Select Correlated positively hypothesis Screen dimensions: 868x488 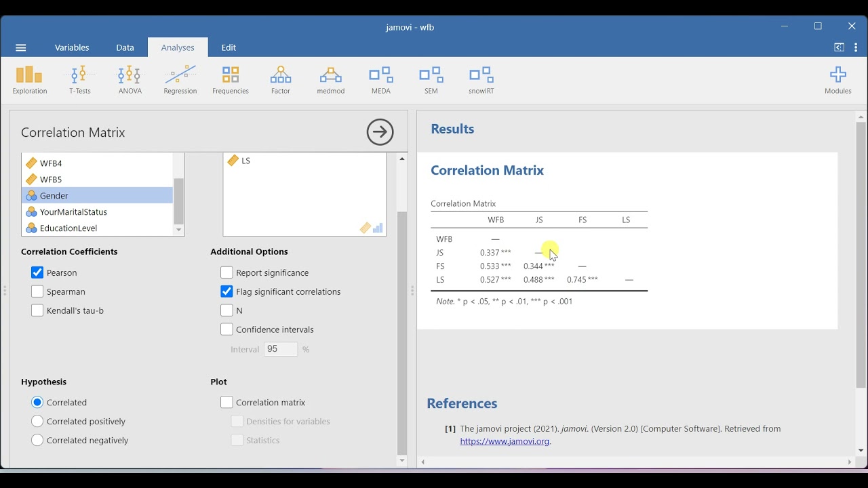(x=37, y=422)
